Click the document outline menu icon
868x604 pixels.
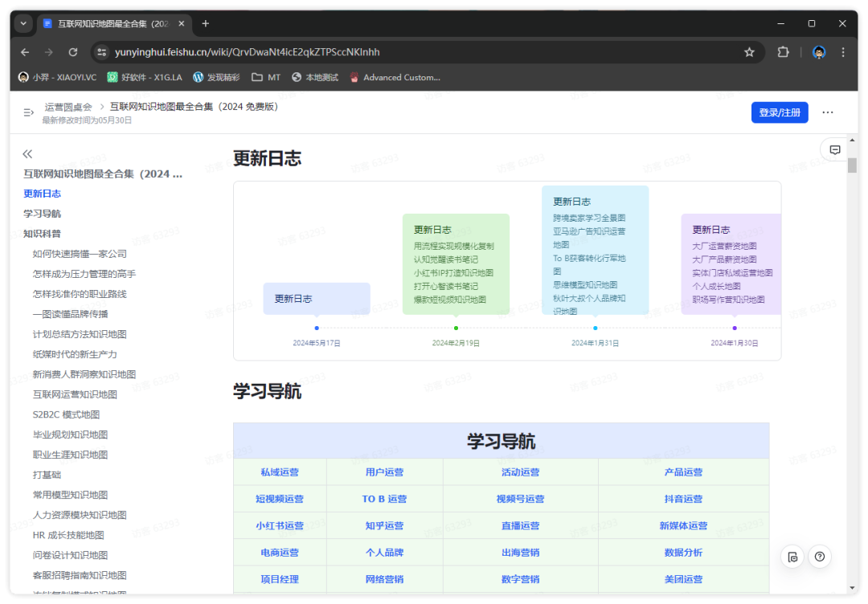(28, 112)
